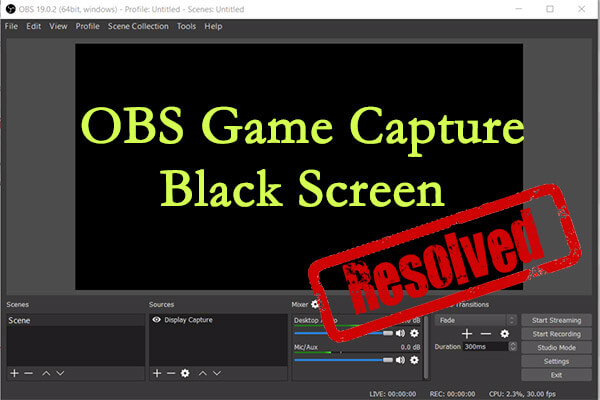Open transition properties gear icon

click(x=505, y=334)
